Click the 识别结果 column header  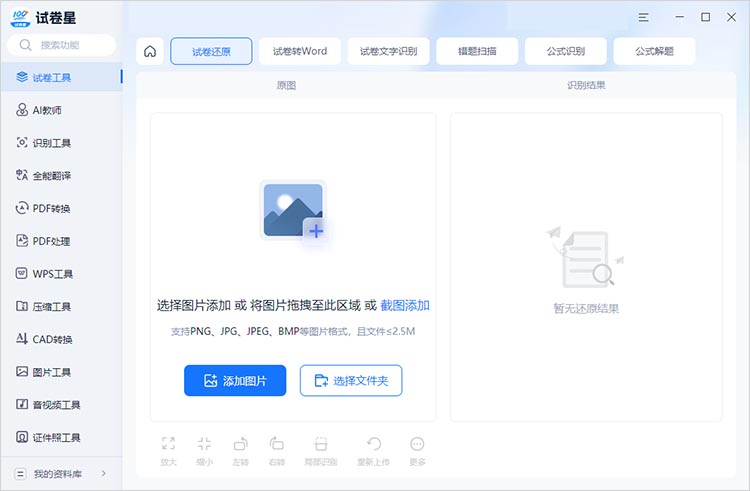586,85
